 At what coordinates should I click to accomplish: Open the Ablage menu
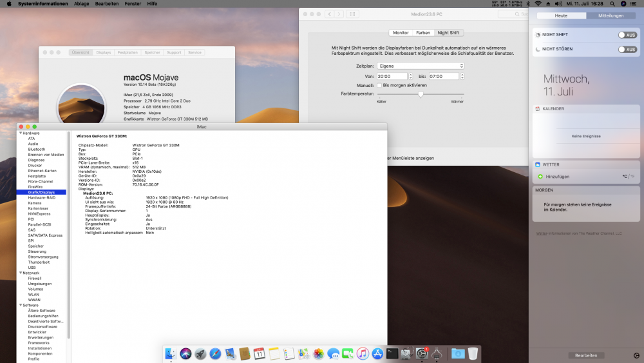pyautogui.click(x=81, y=4)
